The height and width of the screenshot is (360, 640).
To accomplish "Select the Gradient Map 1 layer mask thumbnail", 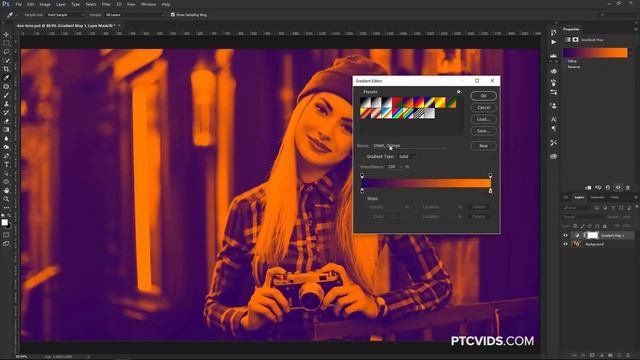I will [x=593, y=236].
